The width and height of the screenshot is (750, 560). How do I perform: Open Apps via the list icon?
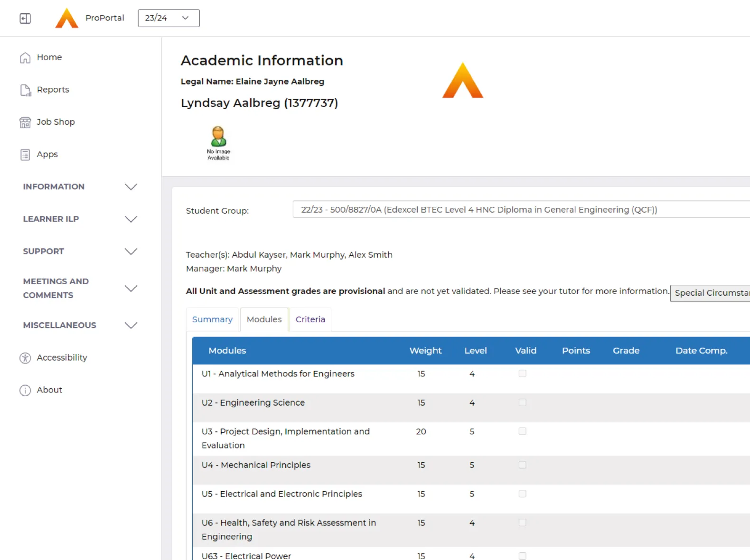[x=25, y=155]
